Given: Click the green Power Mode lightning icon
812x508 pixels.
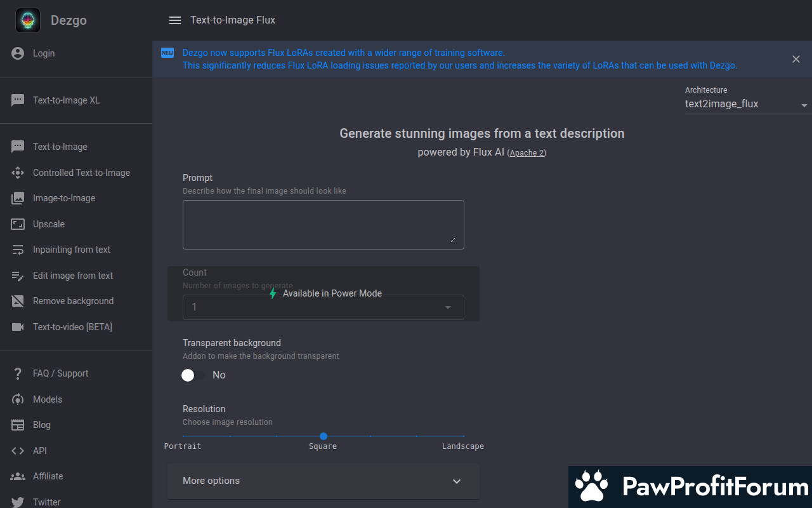Looking at the screenshot, I should (x=273, y=293).
